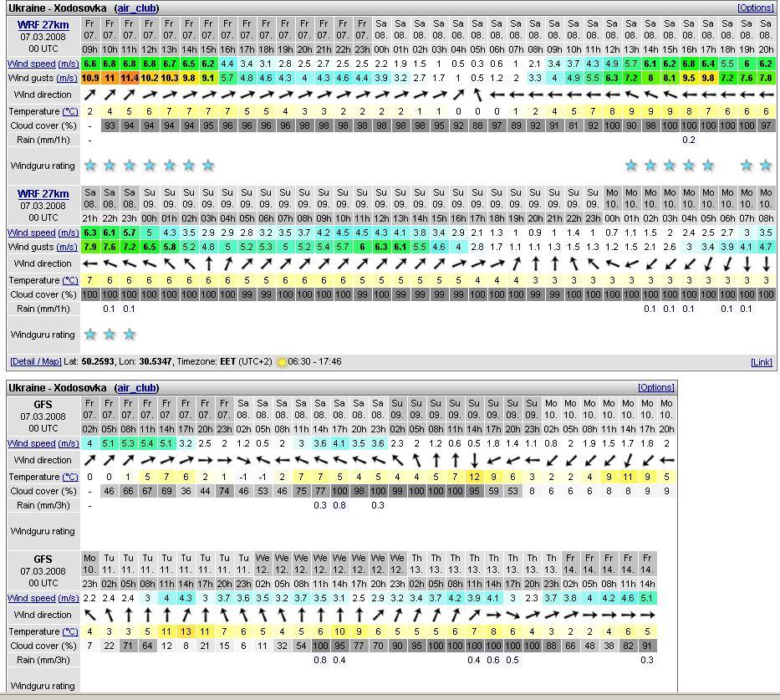780x700 pixels.
Task: Click first rating star in top WRF table
Action: [90, 166]
